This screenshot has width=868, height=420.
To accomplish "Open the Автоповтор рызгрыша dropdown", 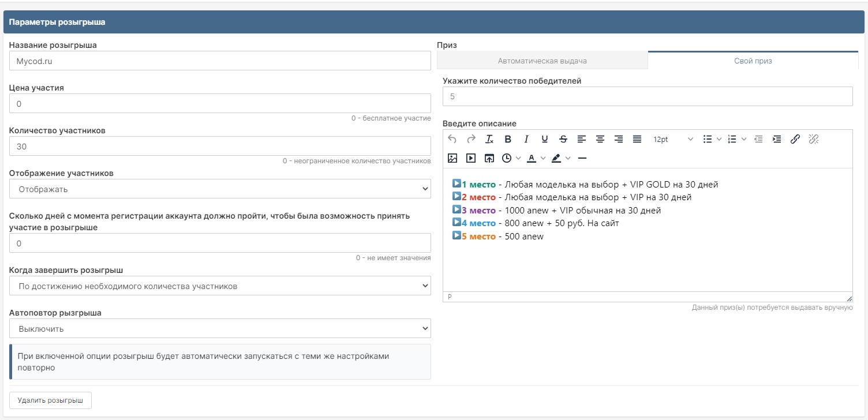I will click(220, 328).
